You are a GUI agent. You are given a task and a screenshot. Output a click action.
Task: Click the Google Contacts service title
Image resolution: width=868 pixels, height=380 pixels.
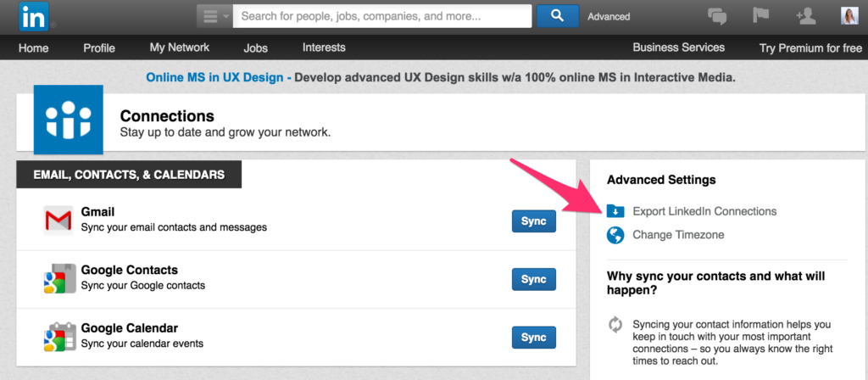(130, 270)
